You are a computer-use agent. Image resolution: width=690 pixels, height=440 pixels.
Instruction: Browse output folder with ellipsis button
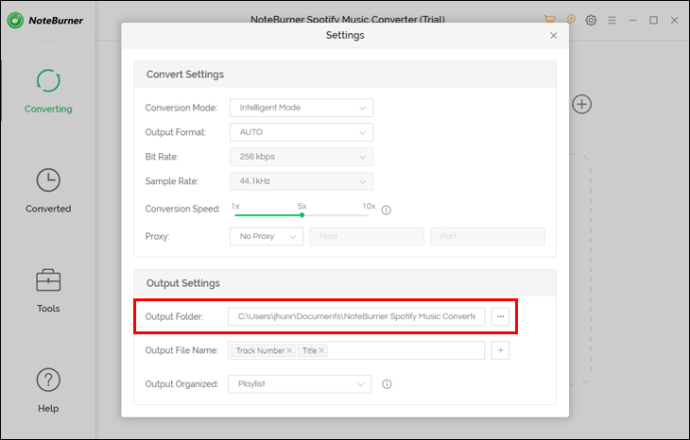tap(500, 316)
